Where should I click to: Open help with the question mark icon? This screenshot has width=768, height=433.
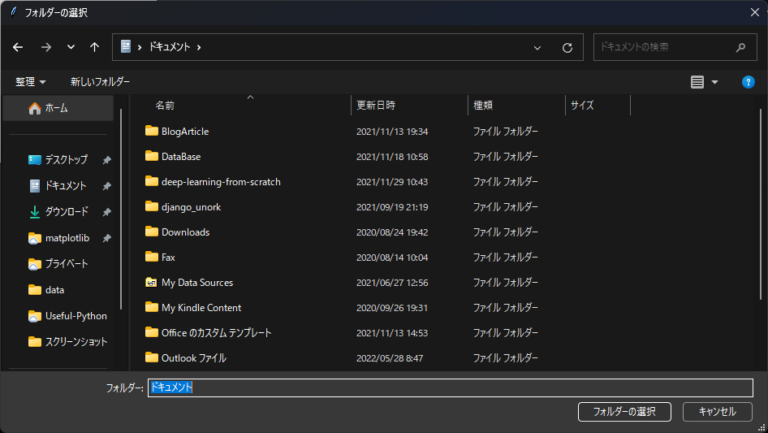click(748, 82)
